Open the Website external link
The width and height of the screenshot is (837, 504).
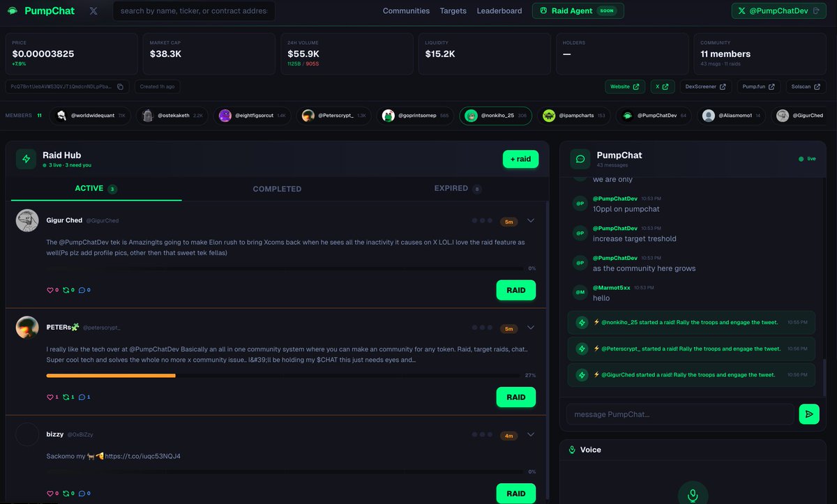[x=625, y=87]
